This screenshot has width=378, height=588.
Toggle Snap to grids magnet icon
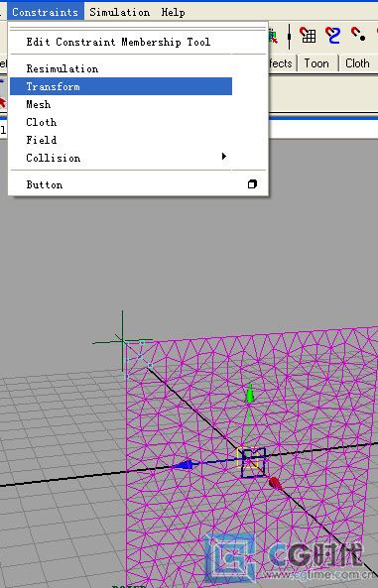tap(308, 36)
